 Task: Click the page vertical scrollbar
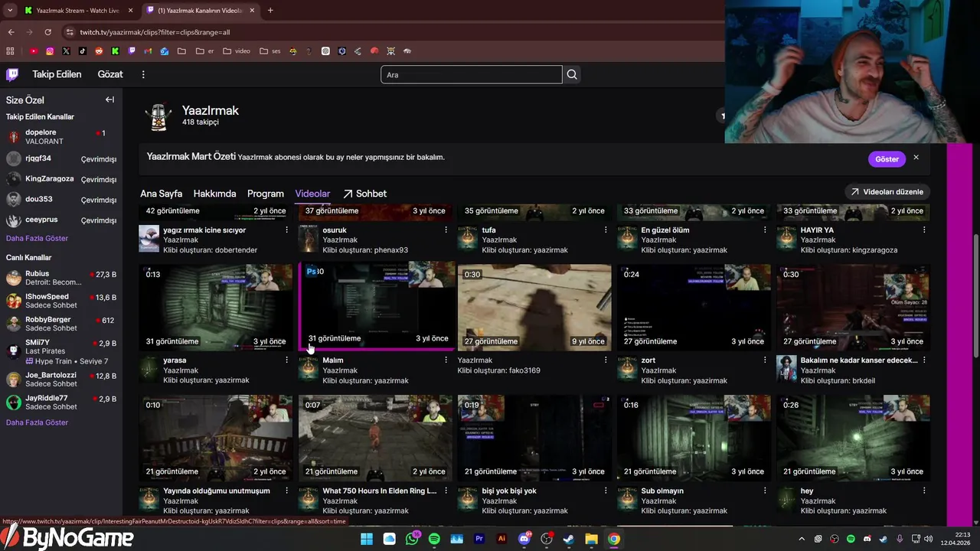click(976, 295)
